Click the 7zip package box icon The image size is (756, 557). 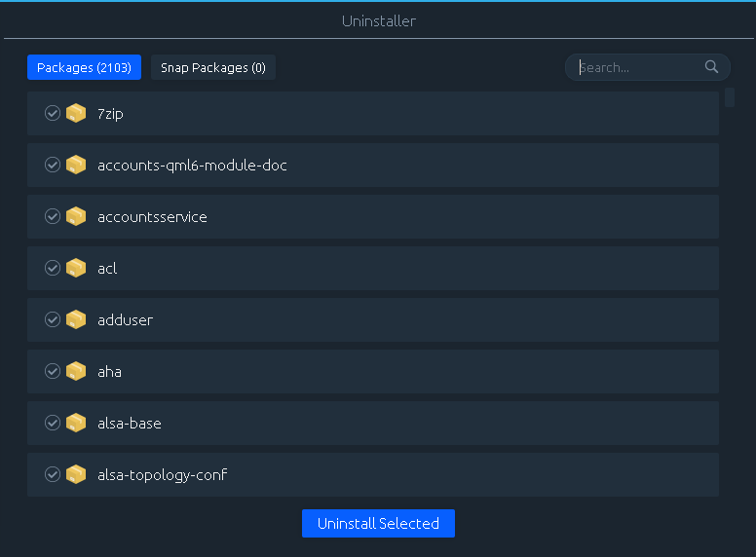(76, 113)
